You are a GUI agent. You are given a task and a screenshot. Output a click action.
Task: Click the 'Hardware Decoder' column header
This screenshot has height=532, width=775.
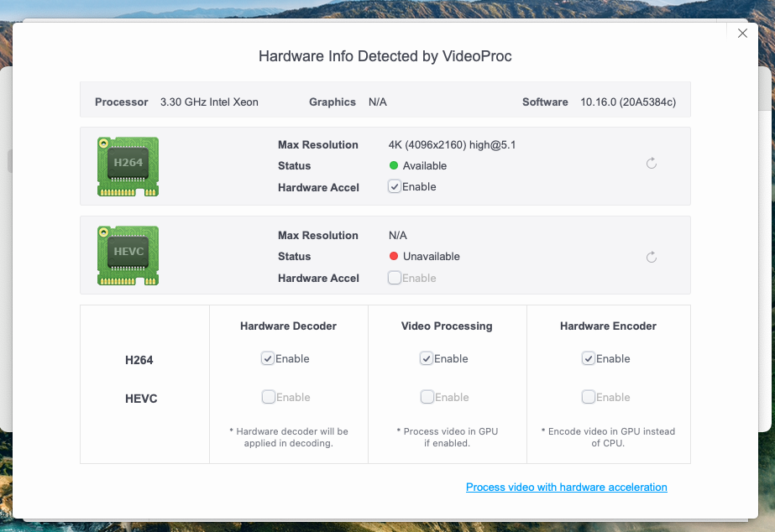[x=288, y=326]
